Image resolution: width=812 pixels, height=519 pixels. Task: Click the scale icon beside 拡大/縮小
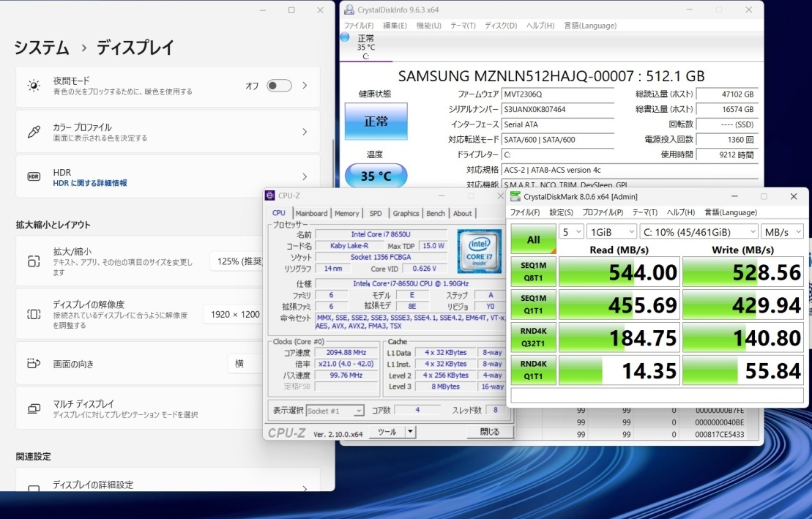point(34,261)
